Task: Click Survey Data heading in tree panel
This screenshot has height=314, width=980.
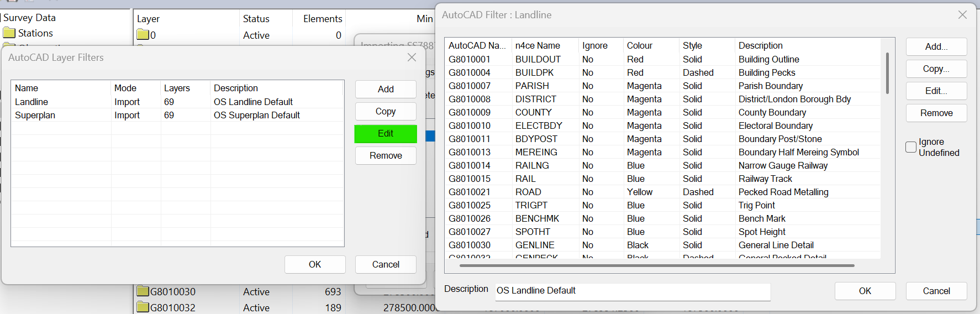Action: click(x=29, y=18)
